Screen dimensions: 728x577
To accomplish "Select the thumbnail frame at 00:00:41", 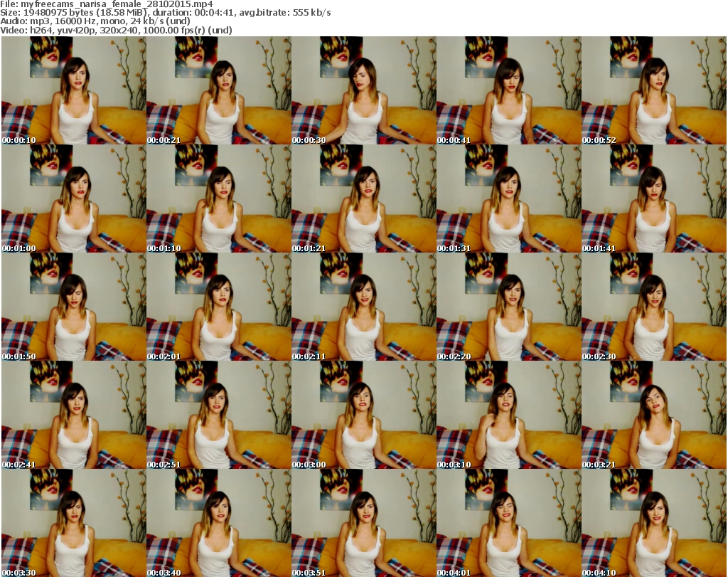I will (x=509, y=90).
